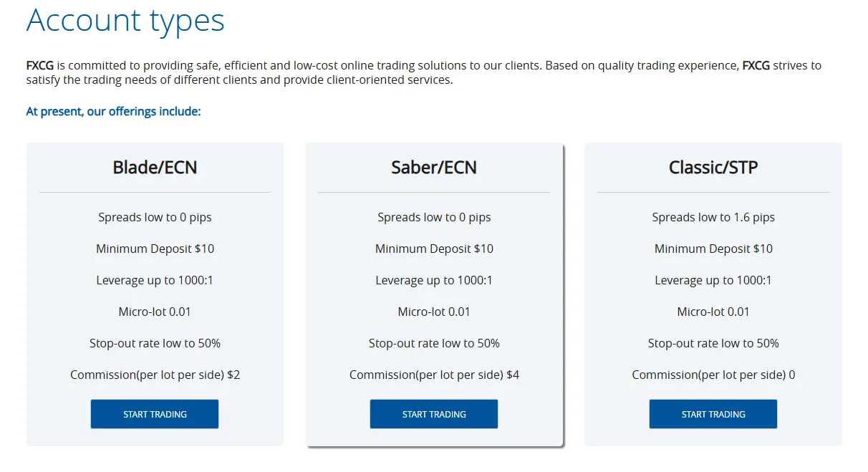
Task: Click "At present, our offerings include:" text
Action: pyautogui.click(x=113, y=112)
